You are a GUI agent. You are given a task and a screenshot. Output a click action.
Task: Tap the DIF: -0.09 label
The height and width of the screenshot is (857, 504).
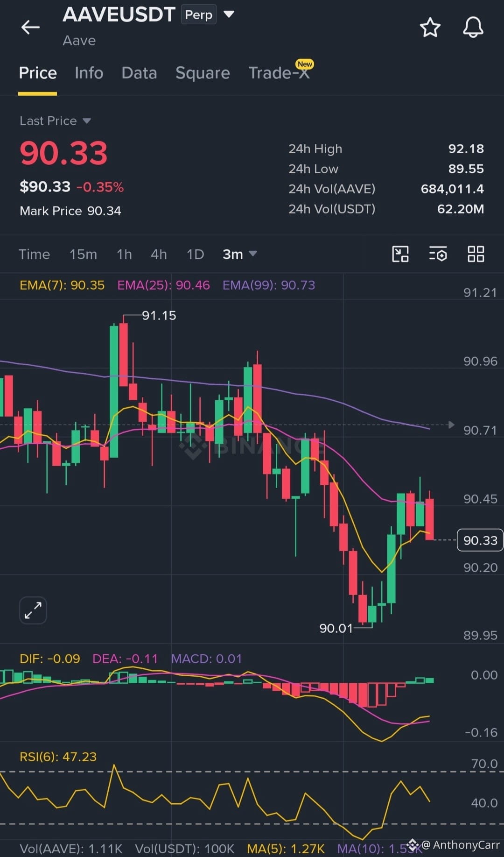pyautogui.click(x=50, y=659)
